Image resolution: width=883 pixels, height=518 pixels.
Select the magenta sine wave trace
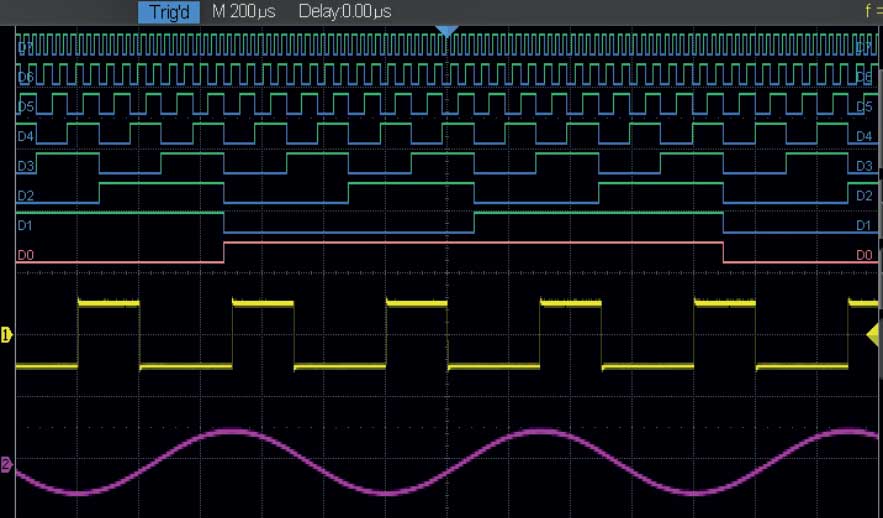[230, 431]
